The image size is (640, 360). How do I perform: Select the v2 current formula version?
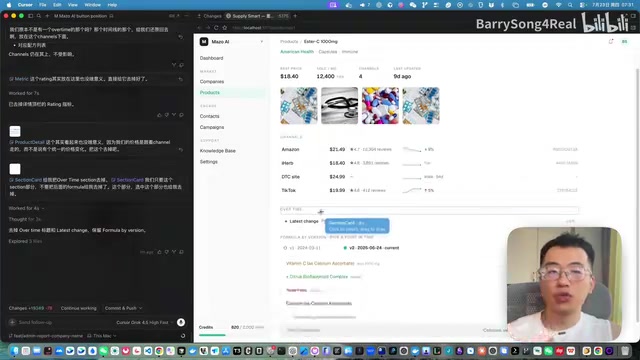371,248
